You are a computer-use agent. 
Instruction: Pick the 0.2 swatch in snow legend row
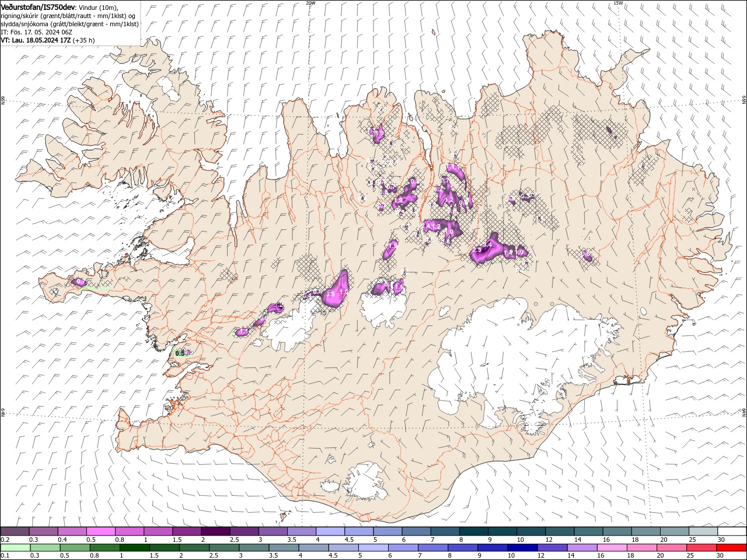[15, 531]
